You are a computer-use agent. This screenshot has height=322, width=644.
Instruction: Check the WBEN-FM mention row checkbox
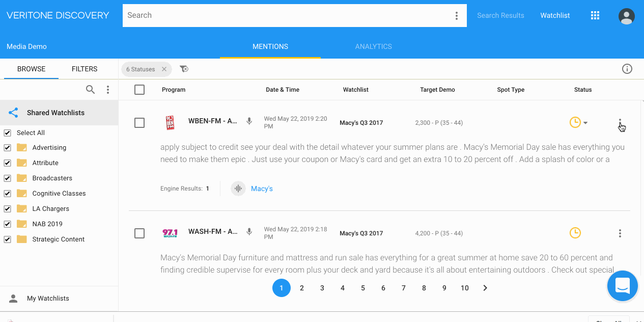[x=139, y=123]
